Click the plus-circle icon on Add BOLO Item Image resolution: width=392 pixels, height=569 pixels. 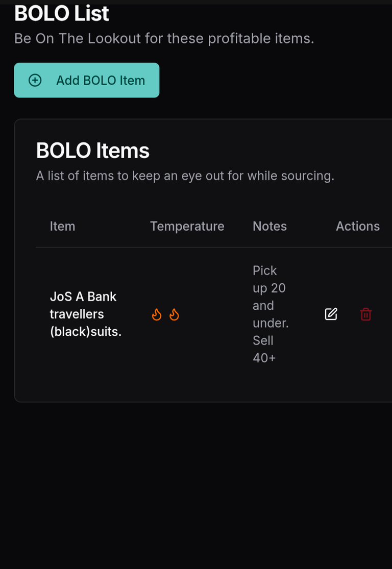(x=35, y=80)
